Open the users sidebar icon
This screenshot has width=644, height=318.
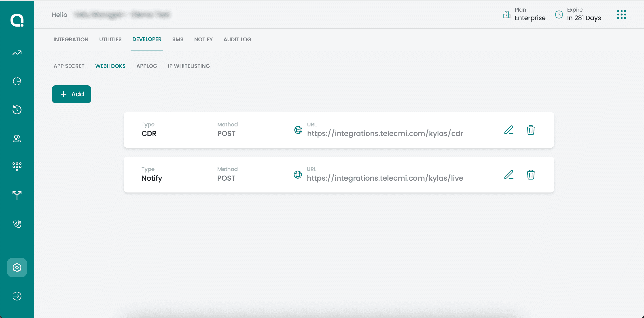coord(17,138)
